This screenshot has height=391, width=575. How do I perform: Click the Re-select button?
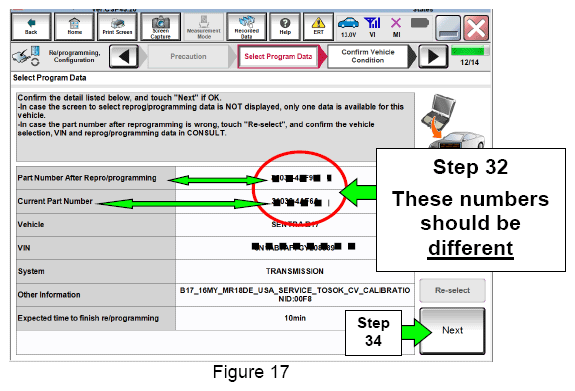[x=453, y=290]
